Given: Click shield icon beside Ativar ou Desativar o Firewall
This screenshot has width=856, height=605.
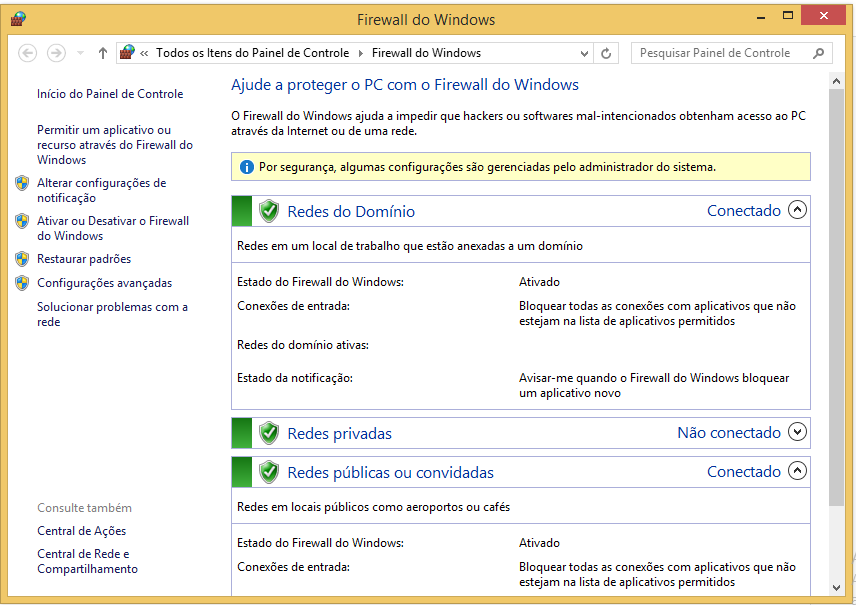Looking at the screenshot, I should click(22, 221).
